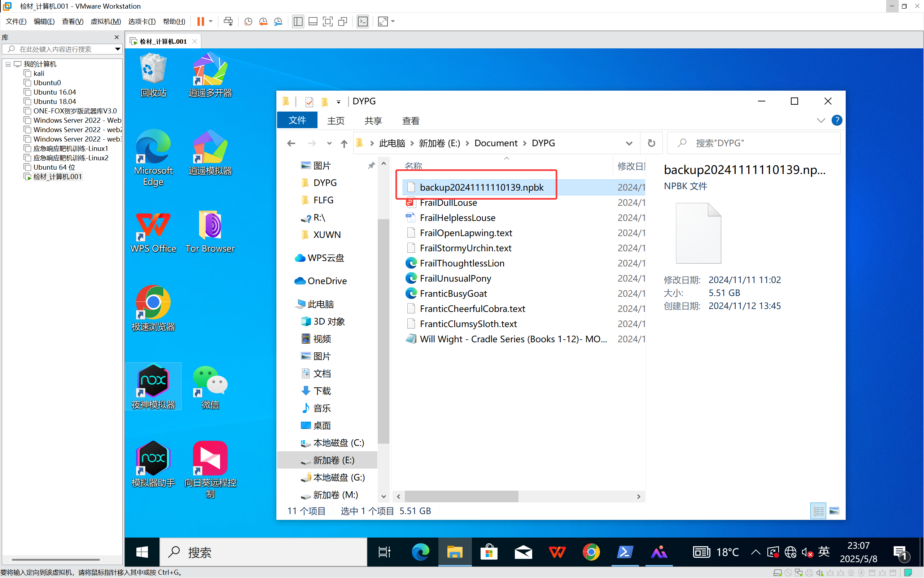The image size is (924, 578).
Task: Open the 虚拟机(M) menu
Action: (x=105, y=21)
